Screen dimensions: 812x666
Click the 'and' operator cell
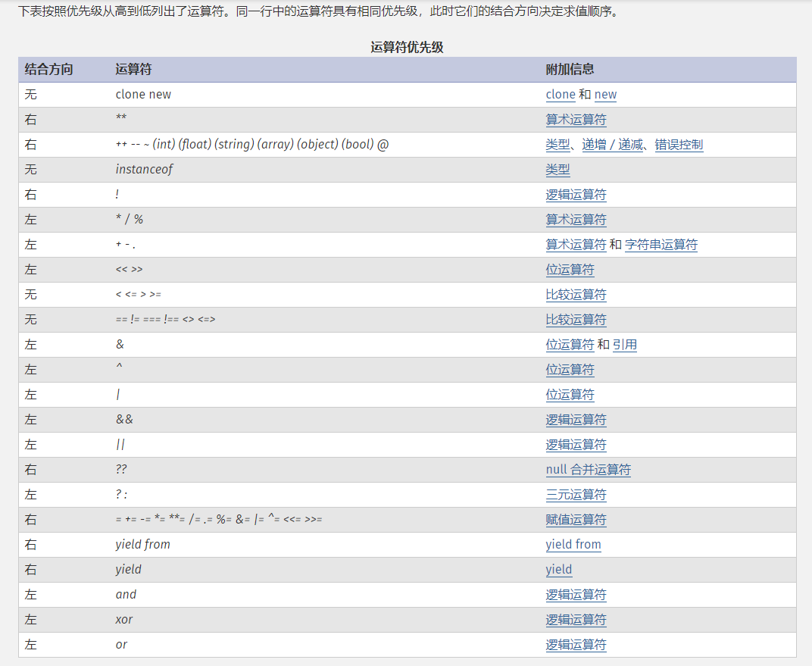(x=126, y=595)
